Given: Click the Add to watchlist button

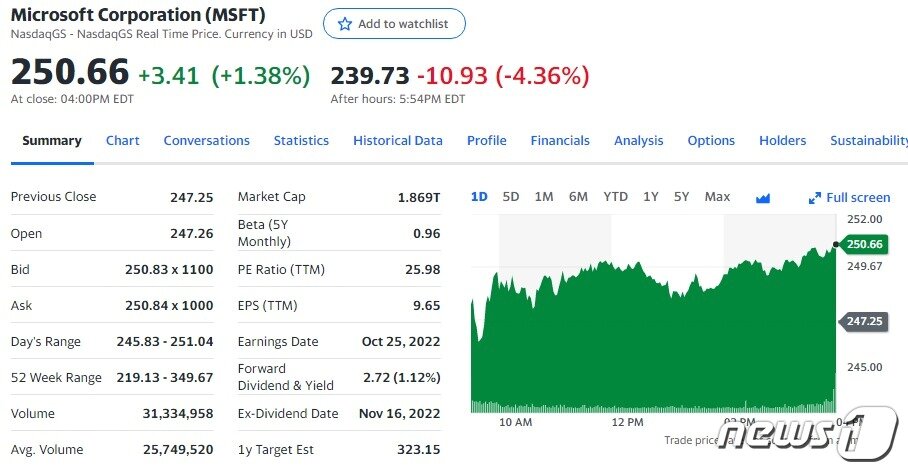Looking at the screenshot, I should (x=394, y=24).
